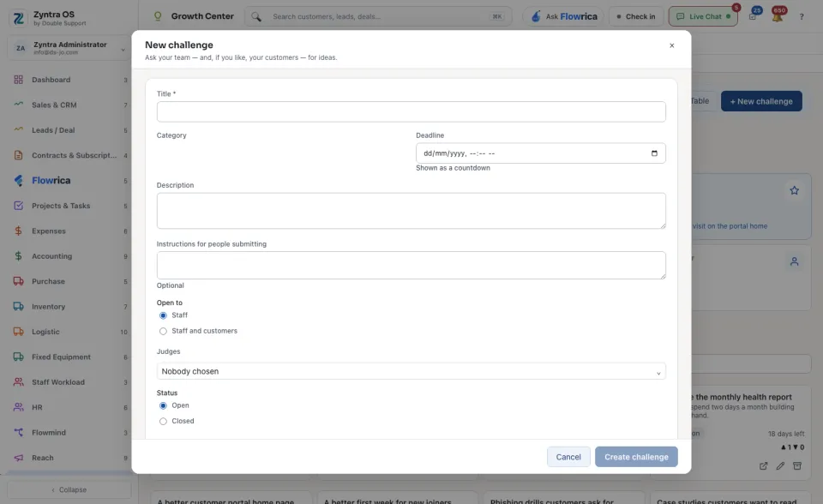Open the Judges Nobody chosen dropdown
The height and width of the screenshot is (504, 823).
[411, 371]
